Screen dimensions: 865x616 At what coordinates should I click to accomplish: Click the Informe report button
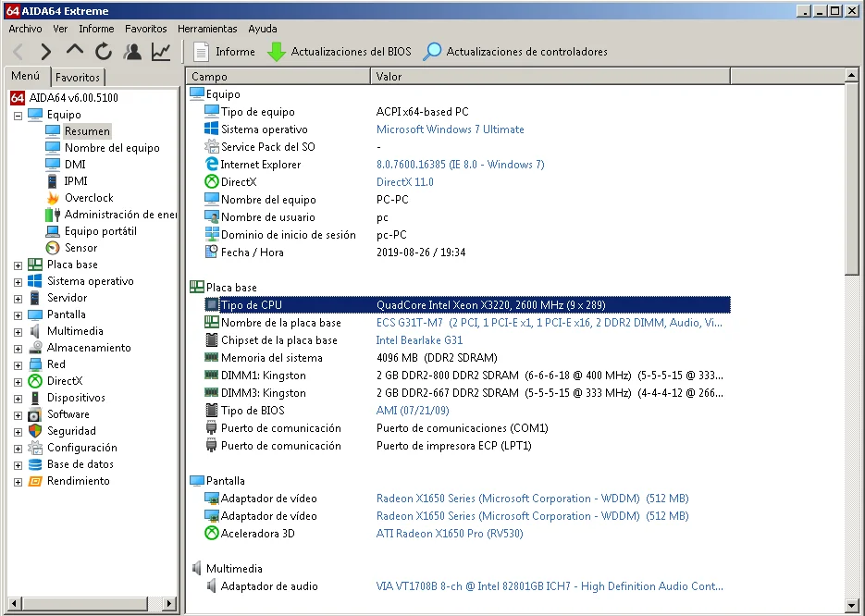point(224,52)
